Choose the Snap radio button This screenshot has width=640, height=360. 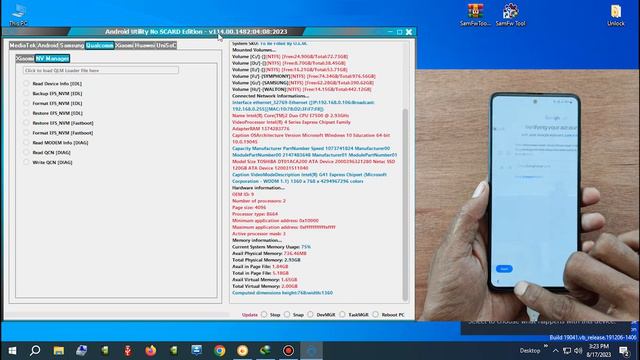click(287, 314)
